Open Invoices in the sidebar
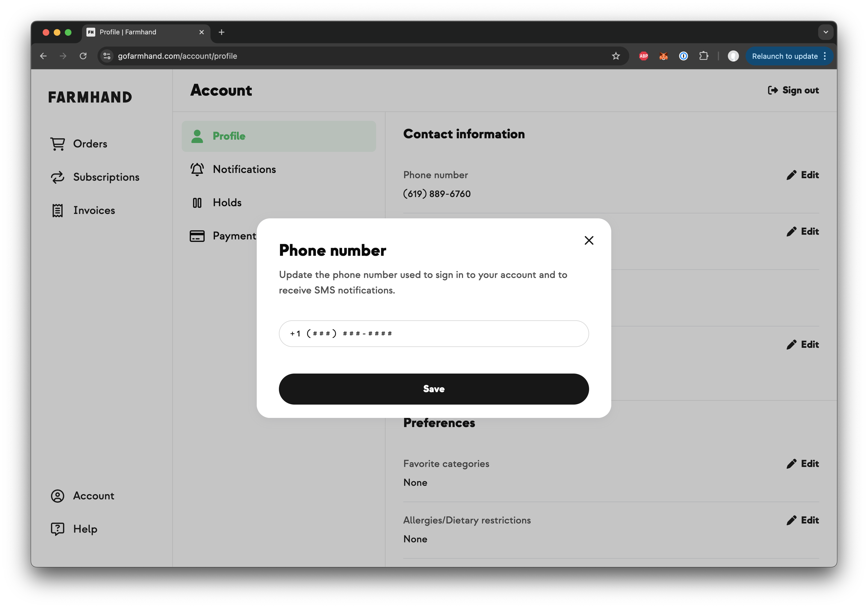Image resolution: width=868 pixels, height=608 pixels. pos(83,210)
